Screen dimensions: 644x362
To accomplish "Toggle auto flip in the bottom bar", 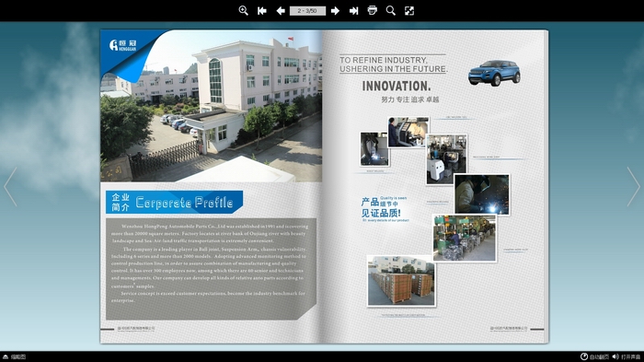I will [x=594, y=356].
